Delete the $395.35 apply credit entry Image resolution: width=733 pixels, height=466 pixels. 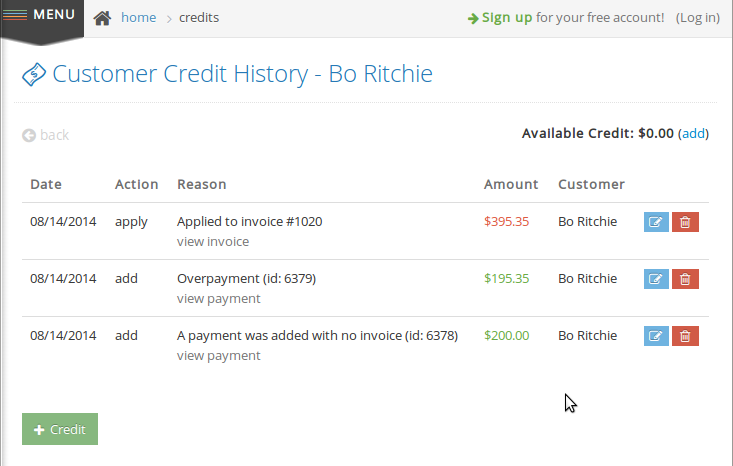[685, 222]
